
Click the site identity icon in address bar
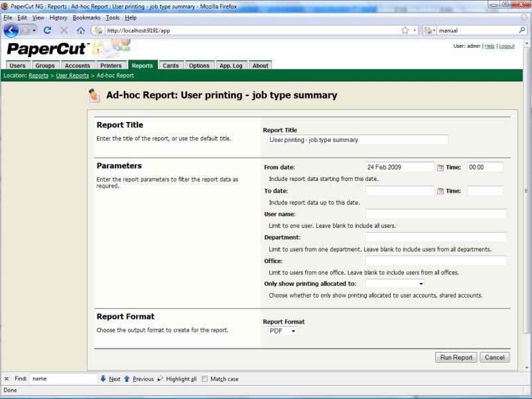(98, 30)
